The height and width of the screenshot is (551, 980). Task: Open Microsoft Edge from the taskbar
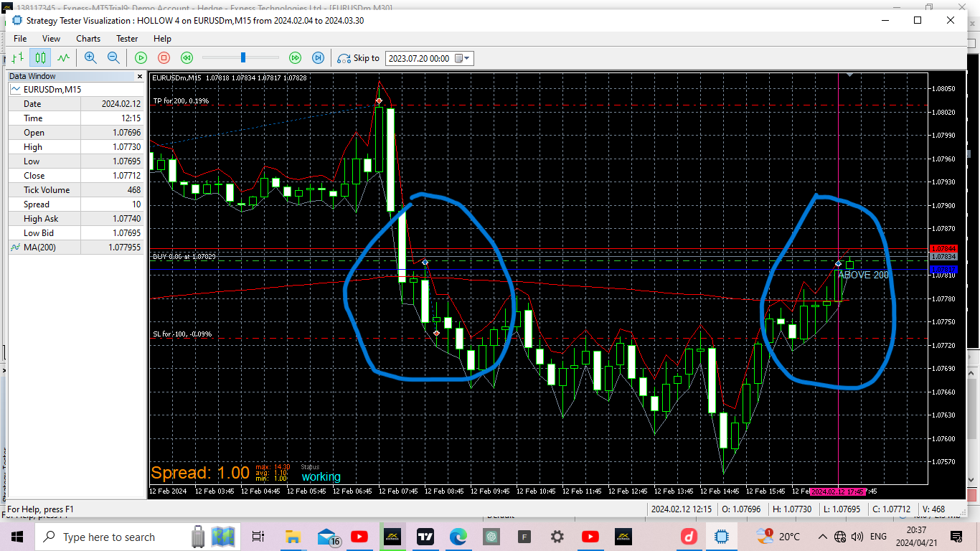458,537
